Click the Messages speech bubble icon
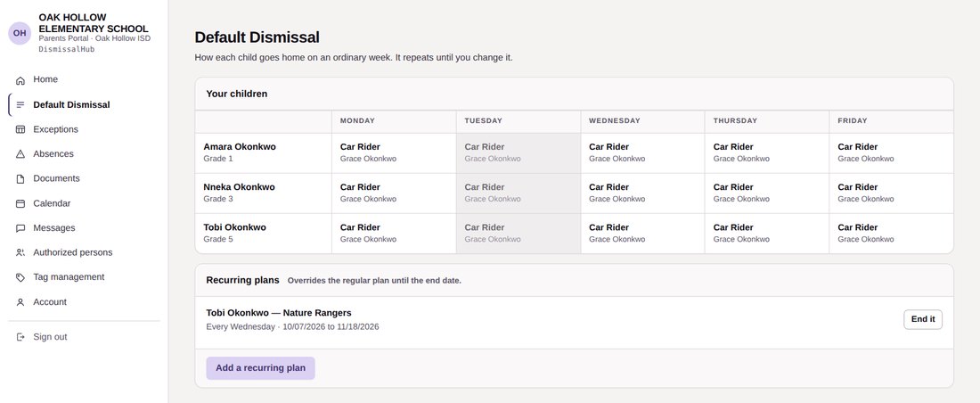The height and width of the screenshot is (403, 980). [20, 228]
